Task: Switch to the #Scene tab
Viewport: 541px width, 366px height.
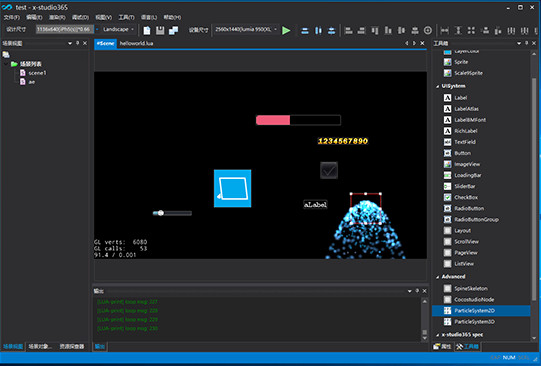Action: (x=105, y=43)
